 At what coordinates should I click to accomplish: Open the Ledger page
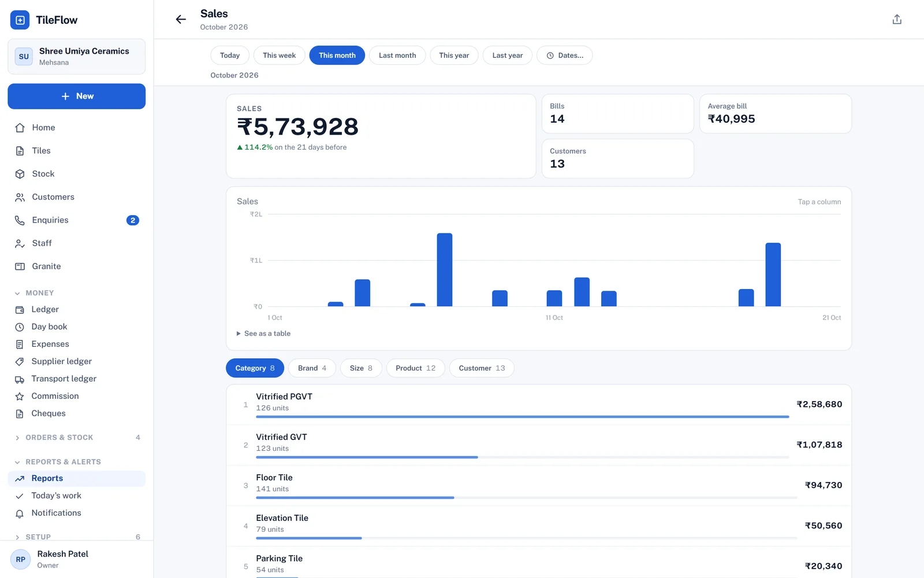point(77,310)
